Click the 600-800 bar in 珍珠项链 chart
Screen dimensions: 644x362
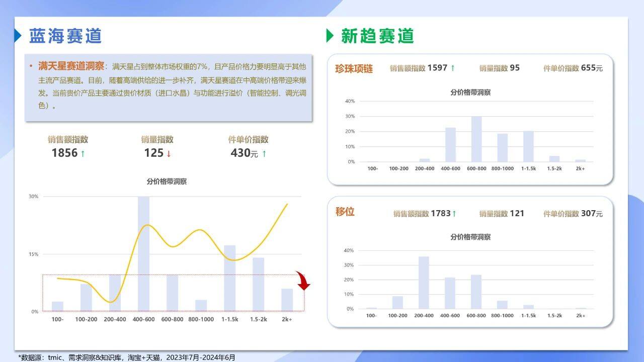point(476,139)
